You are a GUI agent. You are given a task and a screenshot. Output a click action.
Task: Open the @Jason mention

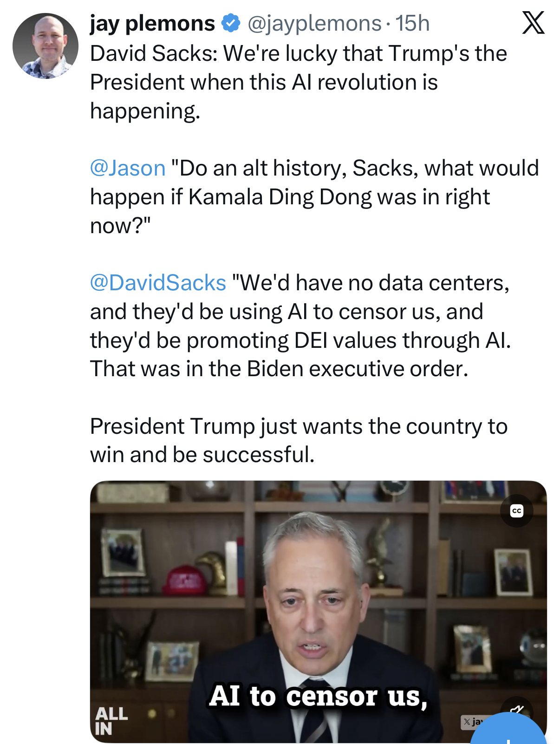click(128, 168)
